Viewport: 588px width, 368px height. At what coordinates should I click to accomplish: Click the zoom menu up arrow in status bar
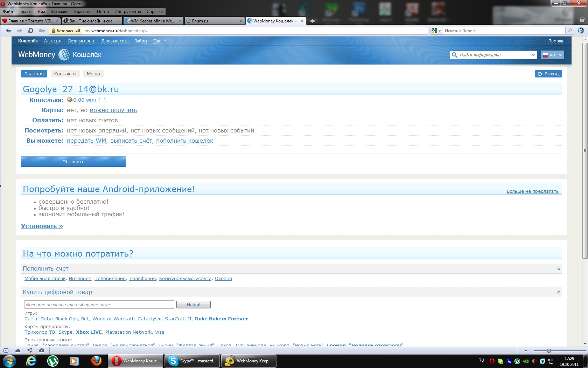pyautogui.click(x=526, y=350)
